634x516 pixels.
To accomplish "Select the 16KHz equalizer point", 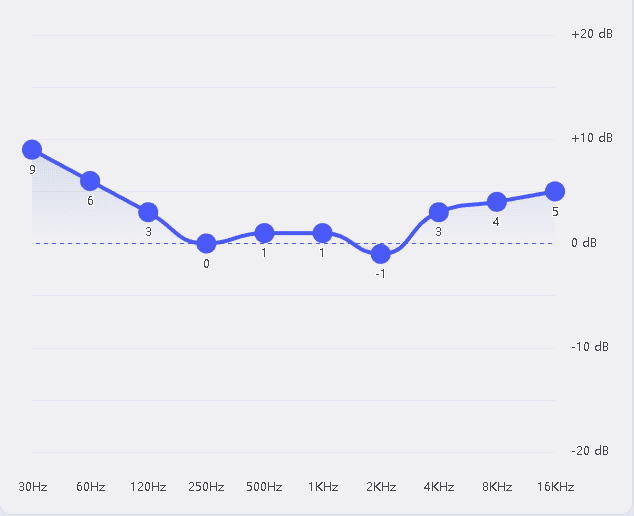I will [x=555, y=191].
